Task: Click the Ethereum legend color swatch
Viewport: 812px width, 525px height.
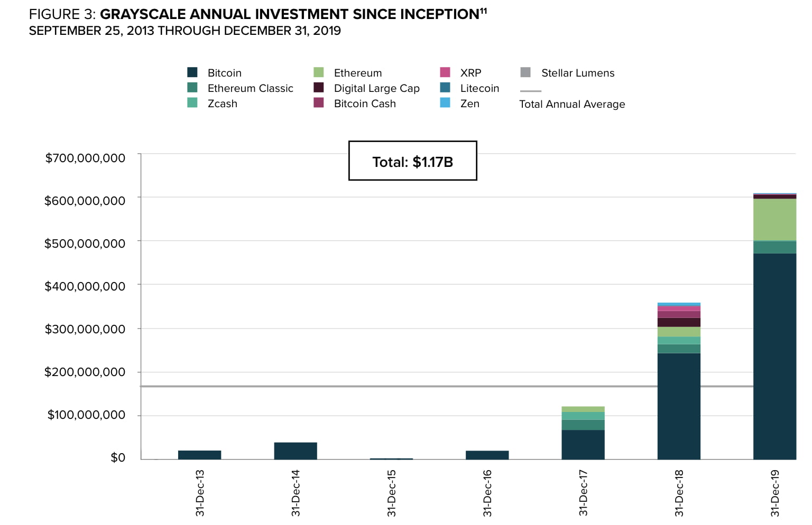Action: (319, 72)
